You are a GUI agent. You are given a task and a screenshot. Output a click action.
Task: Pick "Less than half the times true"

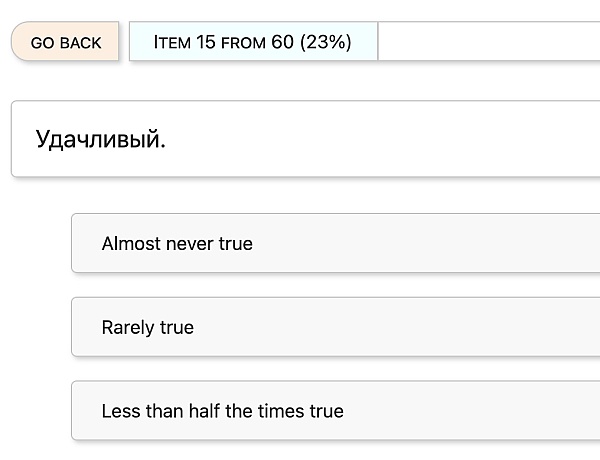pyautogui.click(x=335, y=411)
